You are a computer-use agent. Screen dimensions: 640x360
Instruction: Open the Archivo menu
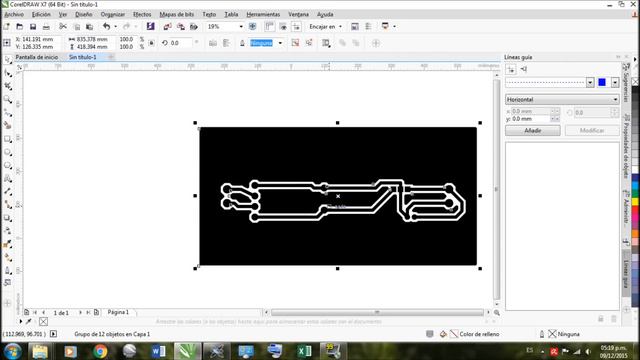tap(14, 14)
